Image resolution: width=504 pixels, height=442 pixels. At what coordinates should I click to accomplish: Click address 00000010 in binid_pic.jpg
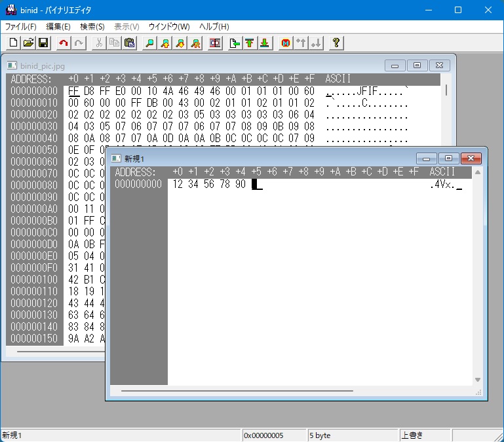click(34, 103)
